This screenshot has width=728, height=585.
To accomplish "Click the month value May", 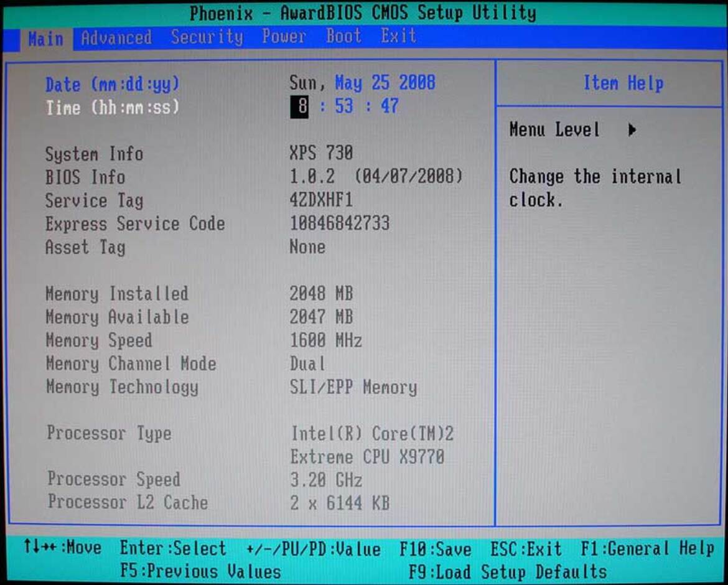I will 348,83.
